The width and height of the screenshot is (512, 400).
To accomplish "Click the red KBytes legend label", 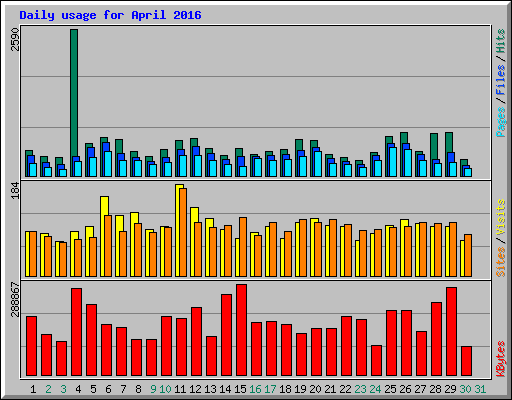I will coord(500,359).
